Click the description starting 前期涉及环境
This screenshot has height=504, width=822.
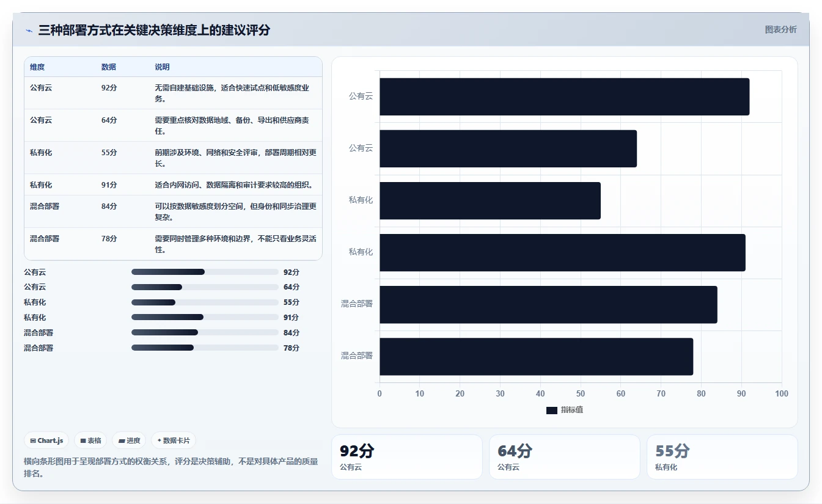click(x=236, y=158)
